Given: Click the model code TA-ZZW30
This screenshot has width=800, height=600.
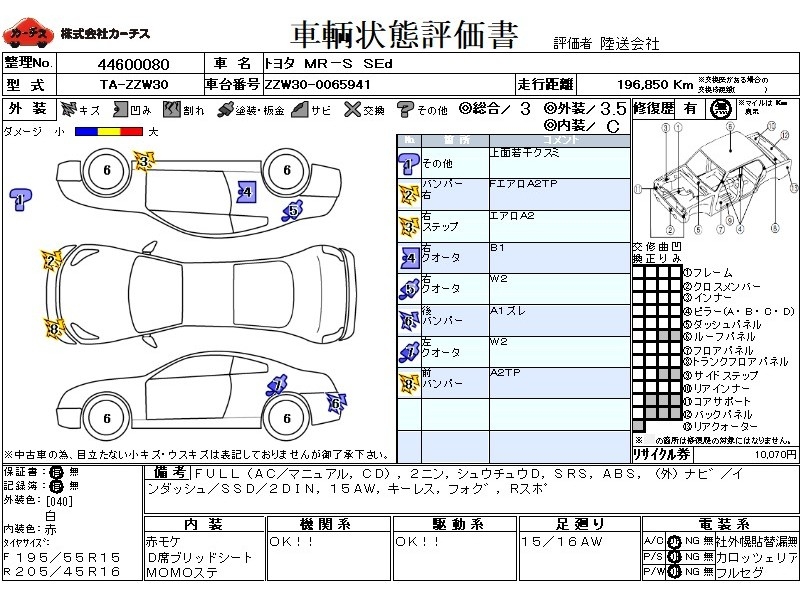Looking at the screenshot, I should (134, 85).
